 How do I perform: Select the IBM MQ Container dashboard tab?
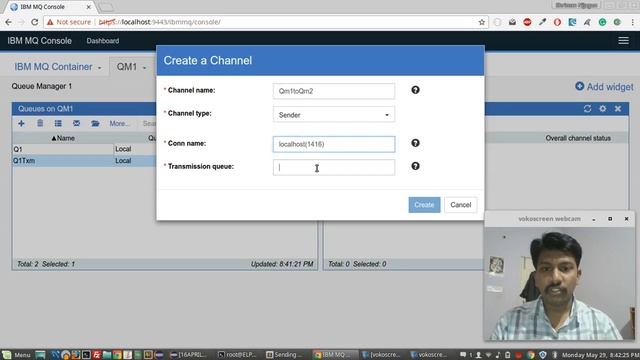click(x=53, y=67)
